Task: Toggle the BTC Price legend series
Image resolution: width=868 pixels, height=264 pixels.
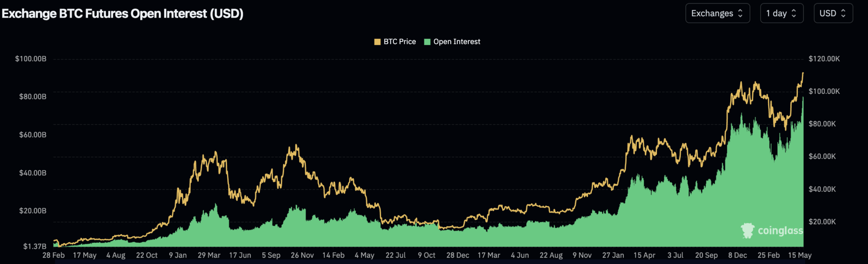Action: coord(395,42)
